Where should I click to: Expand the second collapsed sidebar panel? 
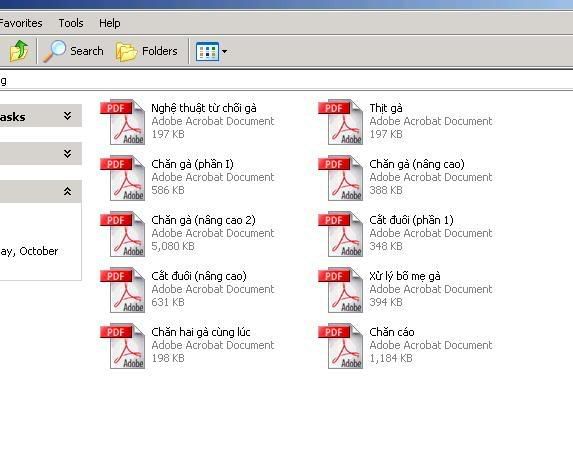pos(67,153)
